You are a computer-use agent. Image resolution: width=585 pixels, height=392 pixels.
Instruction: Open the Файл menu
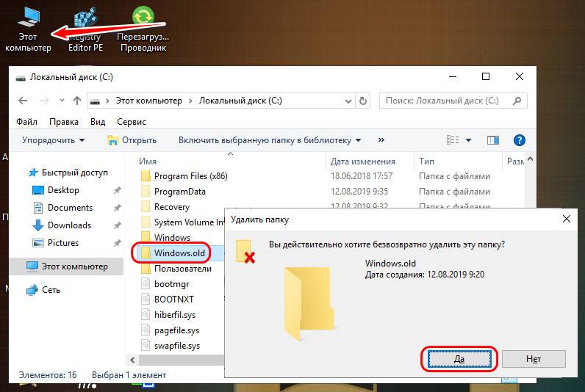click(x=26, y=122)
